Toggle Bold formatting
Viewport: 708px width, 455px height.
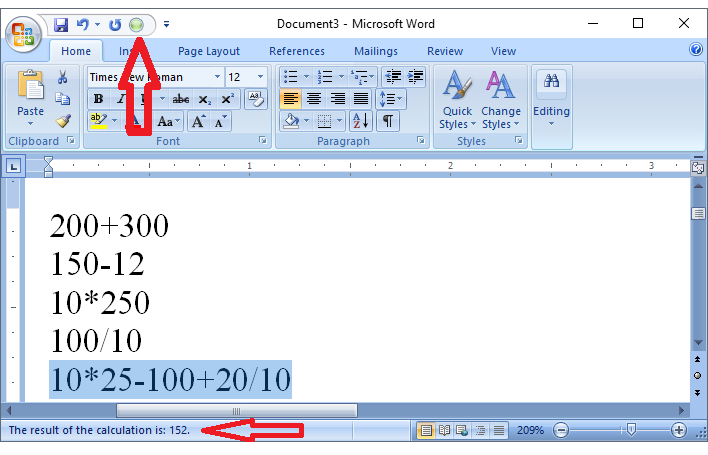click(98, 99)
